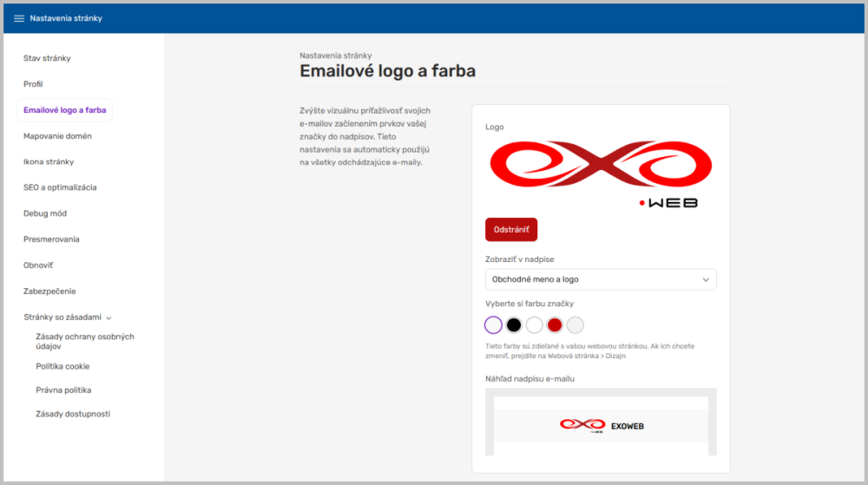
Task: Click the uploaded EXO WEB logo image
Action: click(601, 174)
